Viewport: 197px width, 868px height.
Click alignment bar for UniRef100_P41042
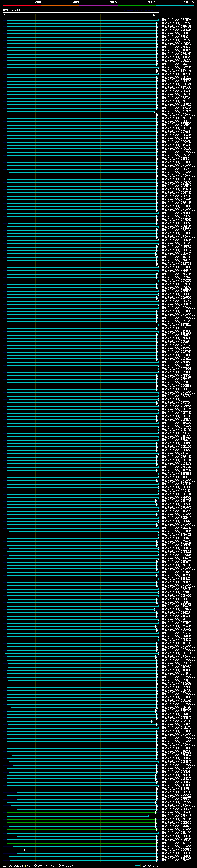pyautogui.click(x=83, y=454)
